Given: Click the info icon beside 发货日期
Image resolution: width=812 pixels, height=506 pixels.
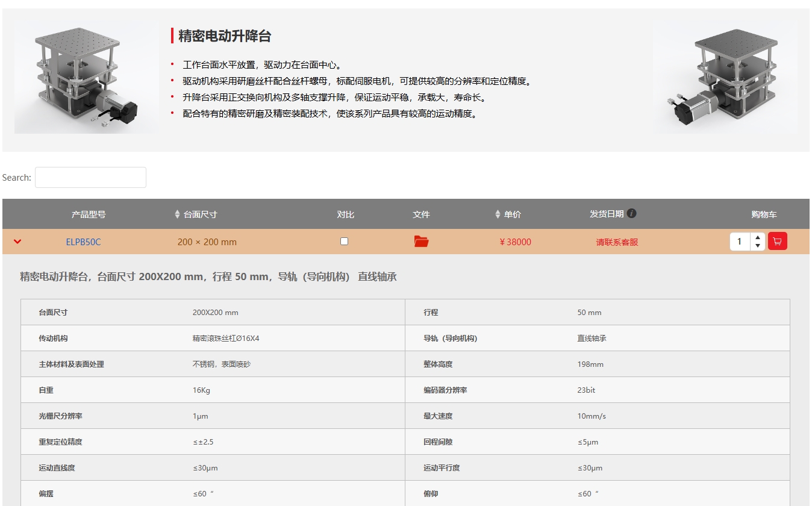Looking at the screenshot, I should click(631, 213).
